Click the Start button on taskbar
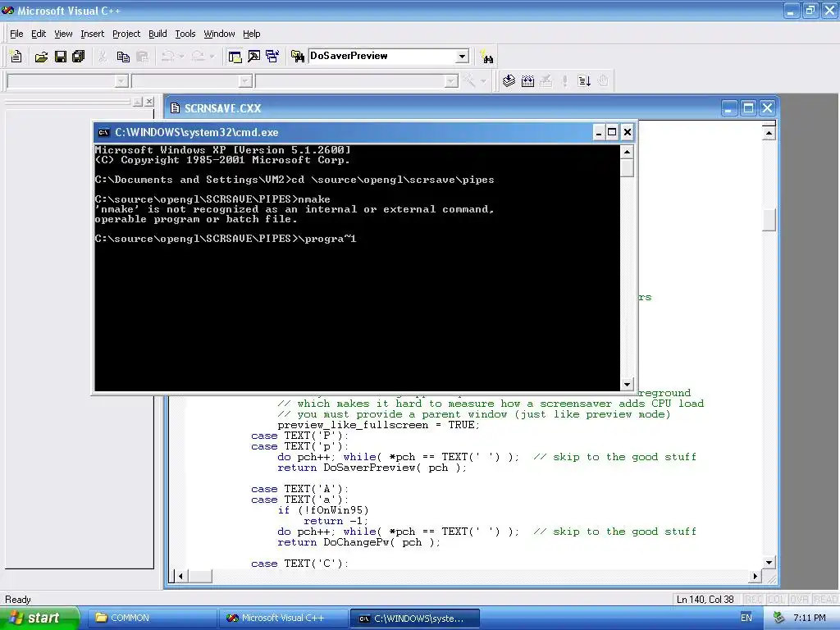This screenshot has height=630, width=840. 39,619
